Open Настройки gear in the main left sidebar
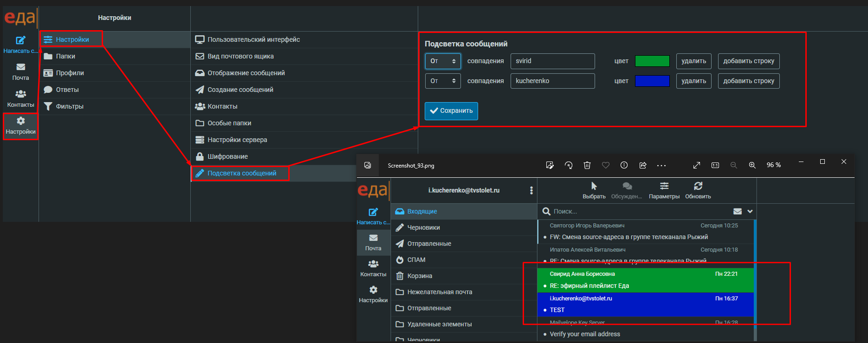Image resolution: width=868 pixels, height=343 pixels. click(x=20, y=126)
